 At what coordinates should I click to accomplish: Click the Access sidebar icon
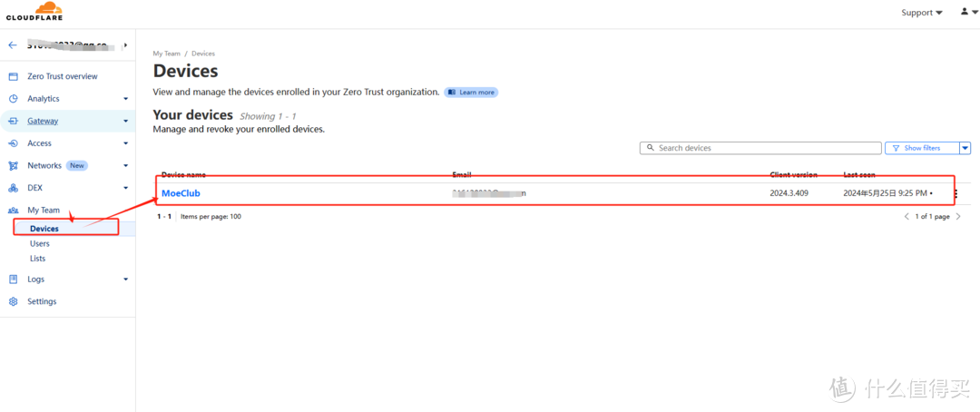coord(13,143)
